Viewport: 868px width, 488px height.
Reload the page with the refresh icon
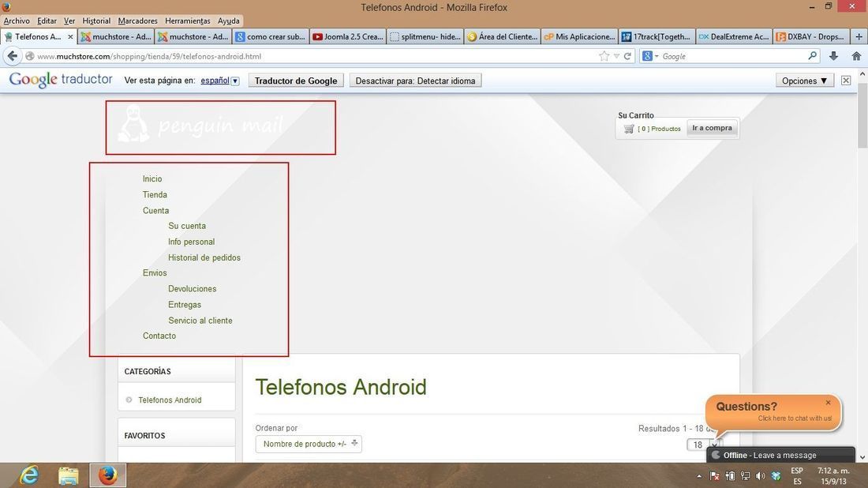point(627,56)
